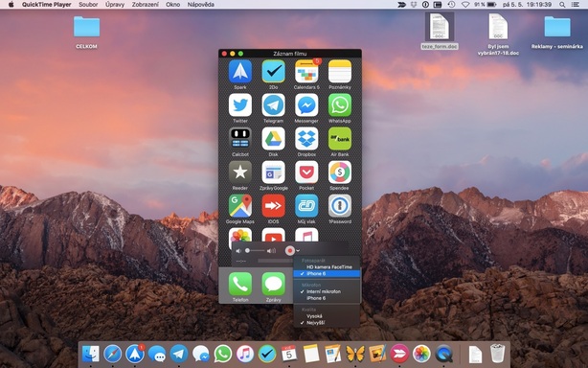Open Trash in the Dock

[497, 354]
